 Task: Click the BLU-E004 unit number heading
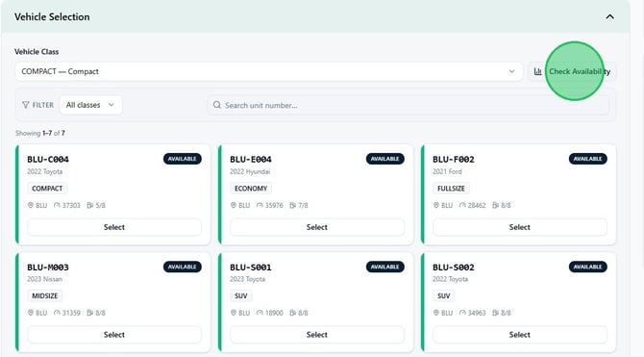click(251, 160)
